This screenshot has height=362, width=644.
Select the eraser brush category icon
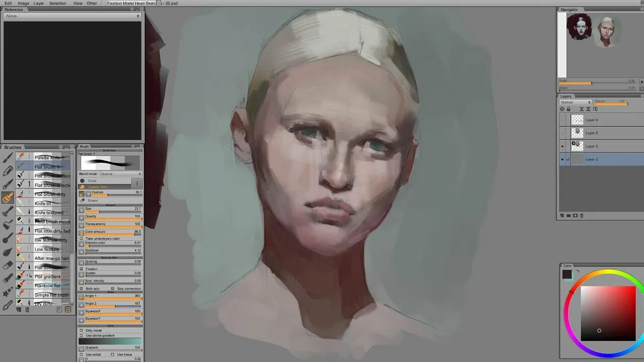pos(8,265)
